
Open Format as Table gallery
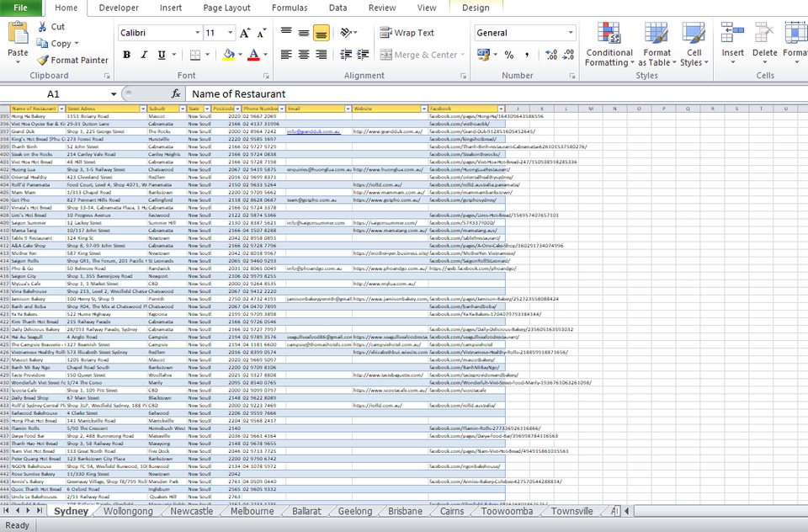(x=656, y=45)
